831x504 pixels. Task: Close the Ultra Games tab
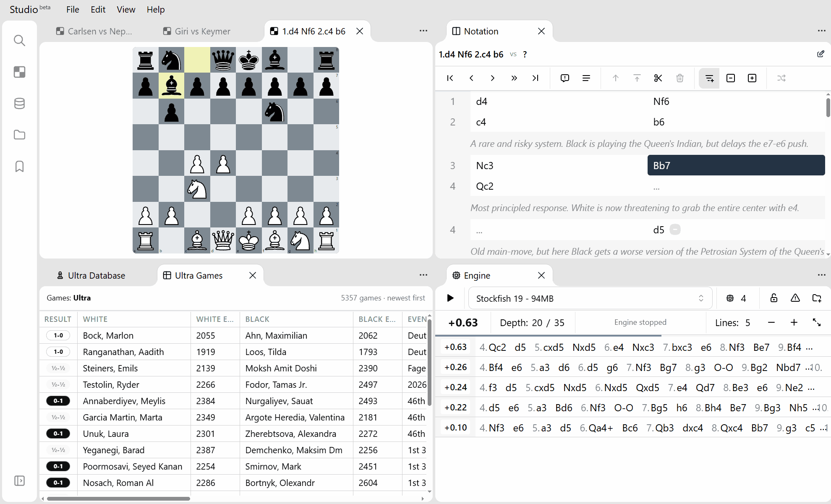tap(253, 275)
